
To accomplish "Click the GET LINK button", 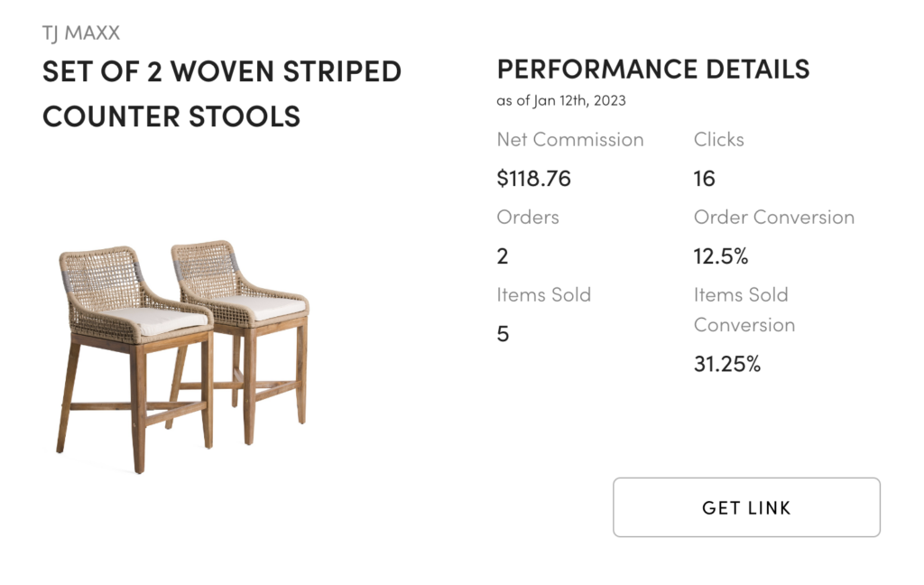I will pyautogui.click(x=746, y=507).
